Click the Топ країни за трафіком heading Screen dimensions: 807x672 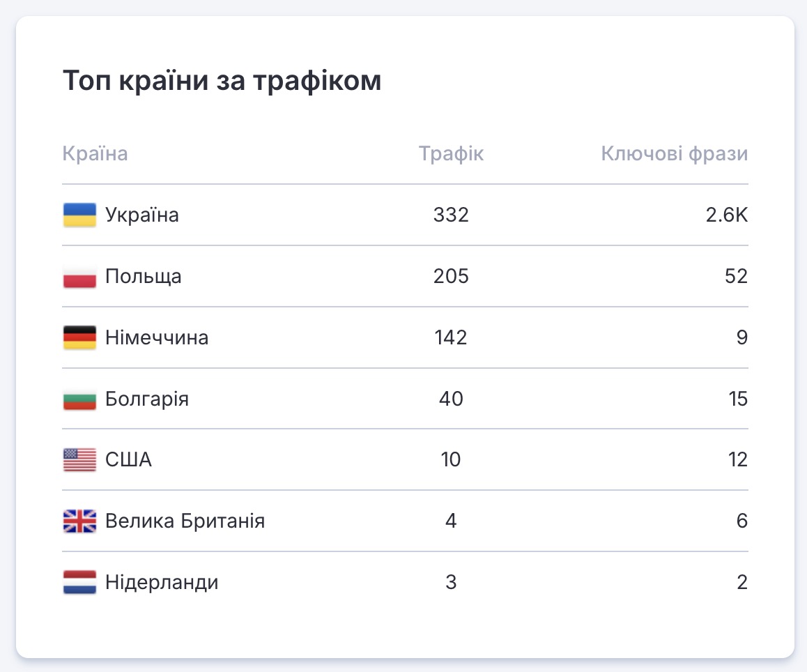point(222,81)
